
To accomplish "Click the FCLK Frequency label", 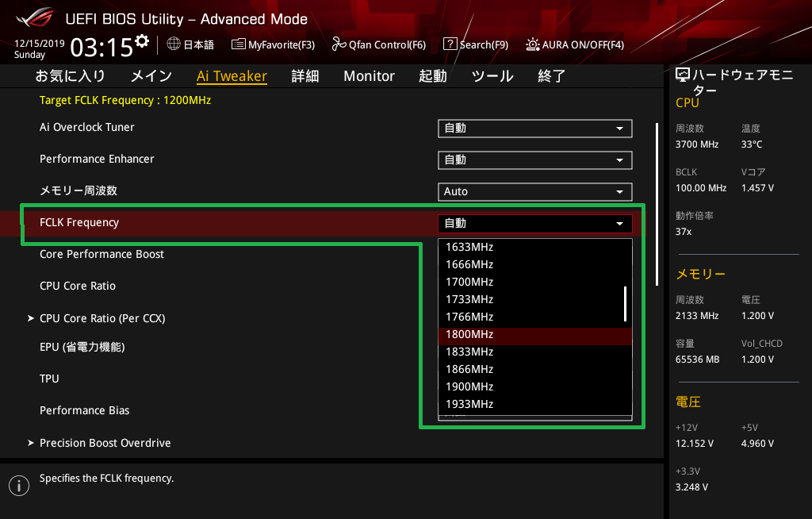I will (x=79, y=222).
